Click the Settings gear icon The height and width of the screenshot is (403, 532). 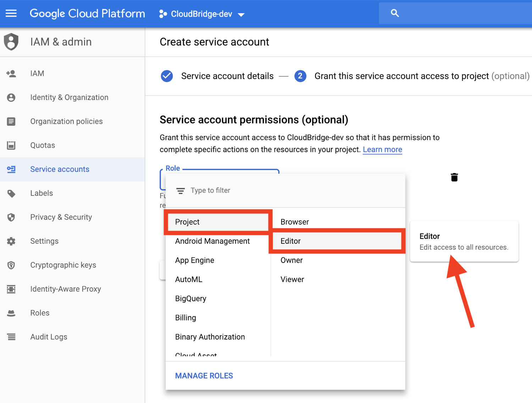pyautogui.click(x=11, y=241)
